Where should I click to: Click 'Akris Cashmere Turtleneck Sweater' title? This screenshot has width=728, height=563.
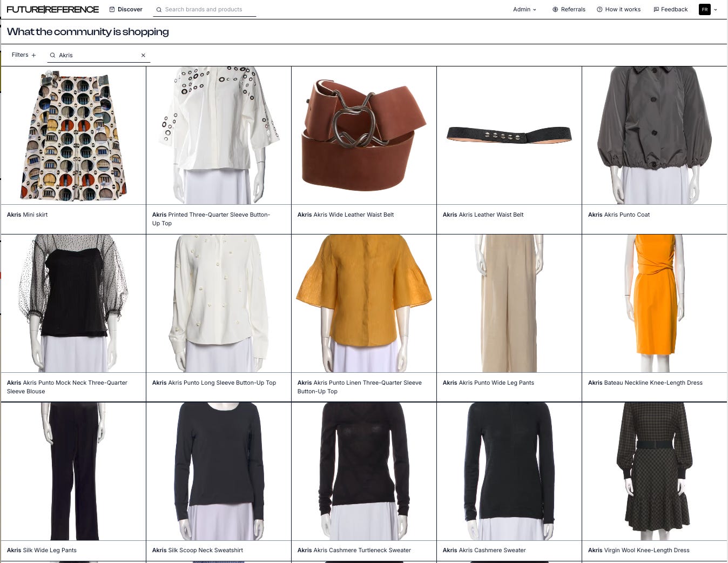[x=354, y=550]
